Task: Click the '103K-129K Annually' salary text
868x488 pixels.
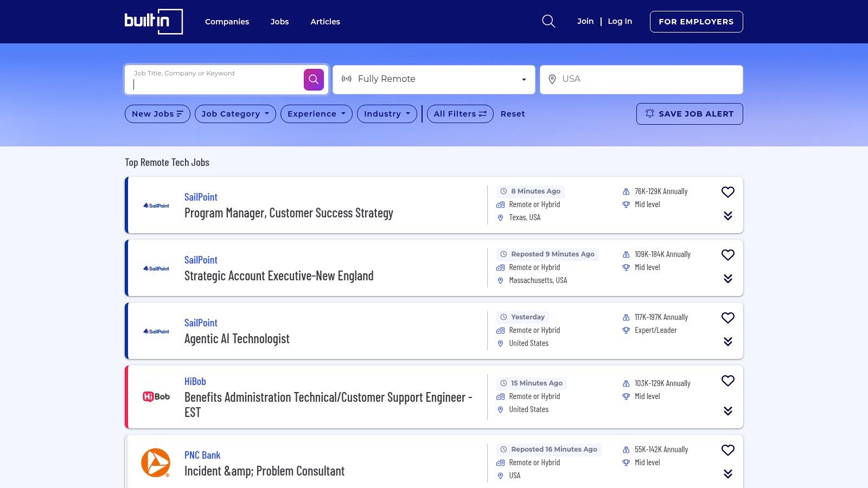Action: [663, 383]
